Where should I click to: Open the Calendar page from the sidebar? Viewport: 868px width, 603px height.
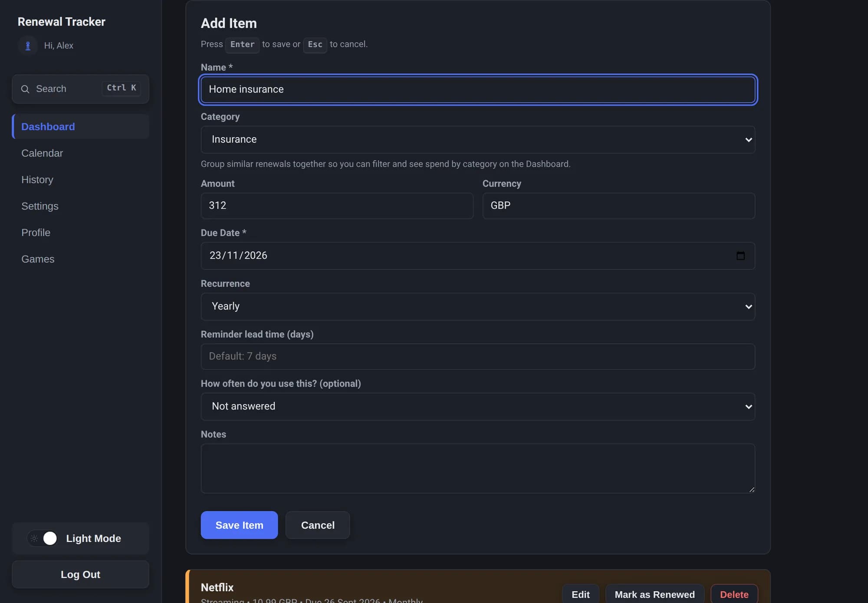point(81,153)
